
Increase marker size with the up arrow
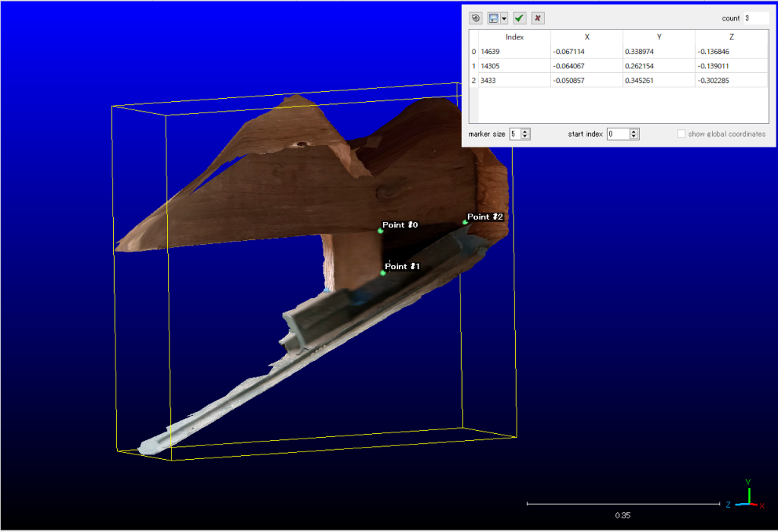tap(526, 131)
